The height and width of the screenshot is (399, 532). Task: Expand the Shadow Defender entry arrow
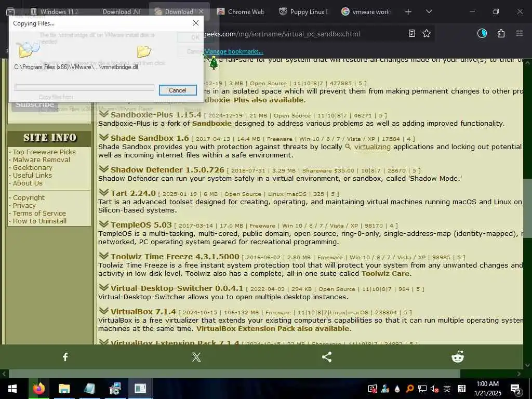tap(103, 169)
